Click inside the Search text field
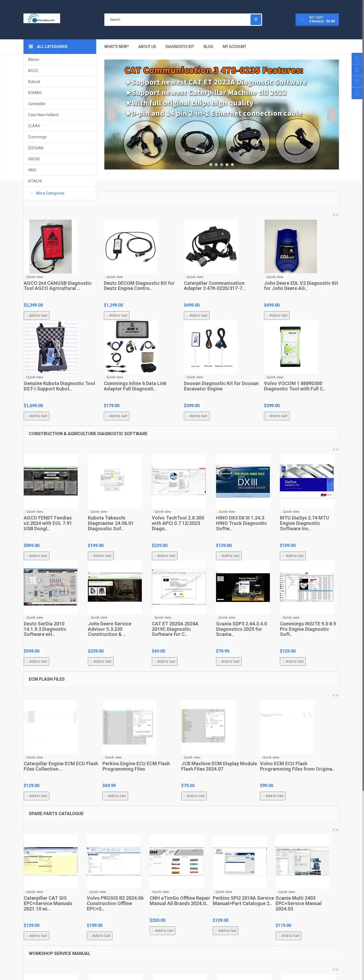Screen dimensions: 364x980 (x=177, y=19)
